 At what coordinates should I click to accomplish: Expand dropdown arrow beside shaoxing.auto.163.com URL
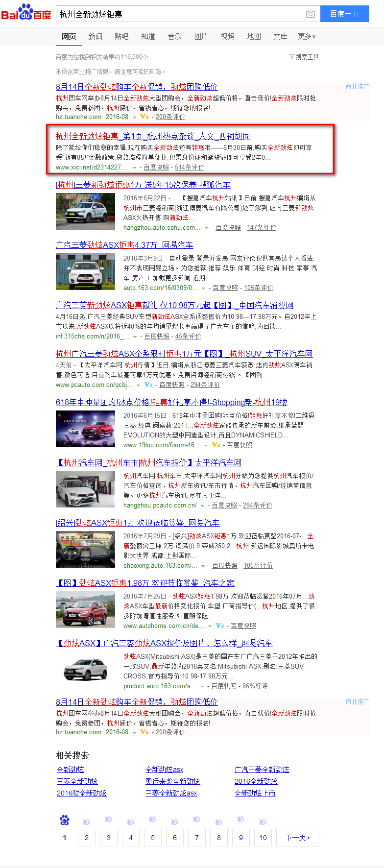coord(203,566)
